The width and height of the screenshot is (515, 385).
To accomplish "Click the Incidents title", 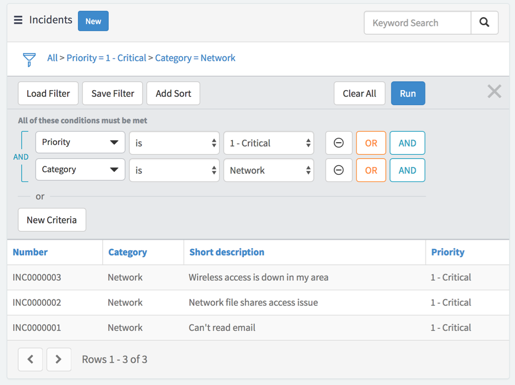I will click(x=51, y=20).
